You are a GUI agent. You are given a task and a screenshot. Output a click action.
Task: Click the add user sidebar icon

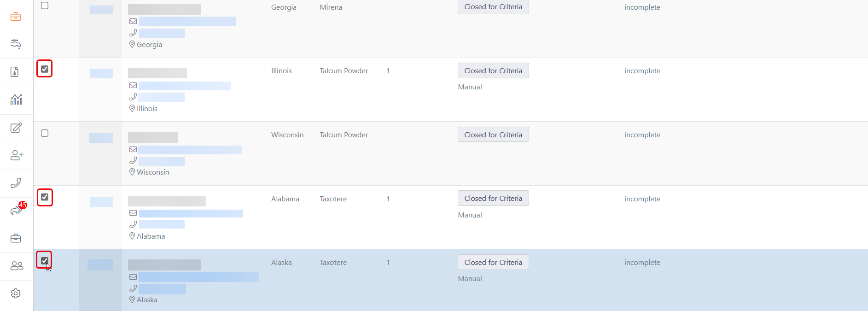(17, 155)
